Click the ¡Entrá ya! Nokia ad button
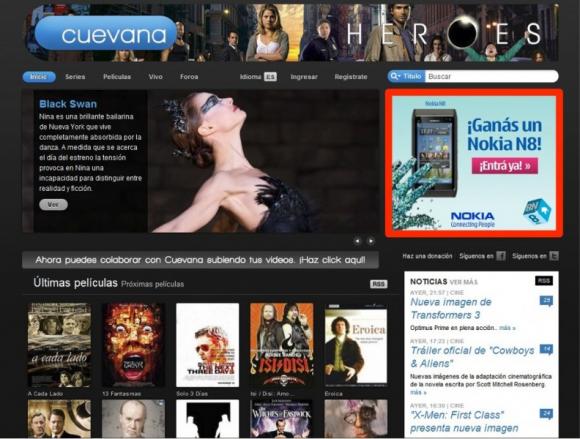Viewport: 580px width, 439px height. 505,166
